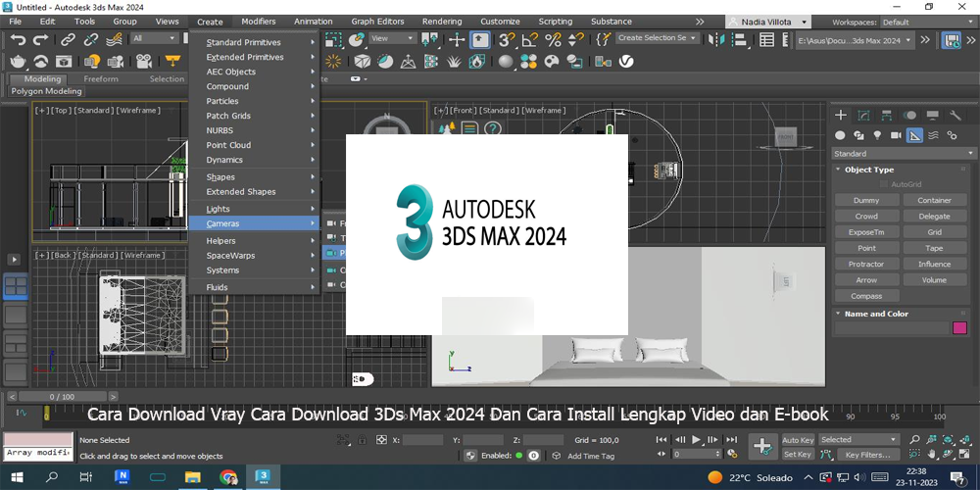980x490 pixels.
Task: Click the Undo arrow in main toolbar
Action: (x=18, y=40)
